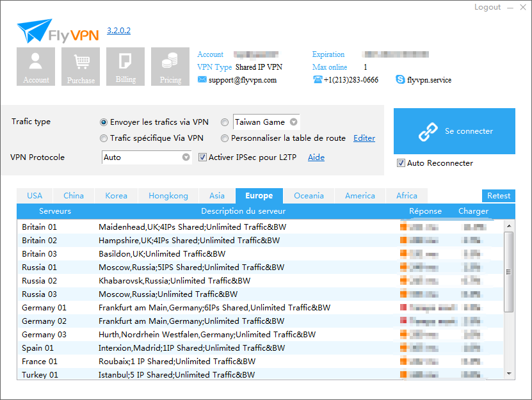Viewport: 532px width, 400px height.
Task: Click the Retest button
Action: [x=499, y=196]
